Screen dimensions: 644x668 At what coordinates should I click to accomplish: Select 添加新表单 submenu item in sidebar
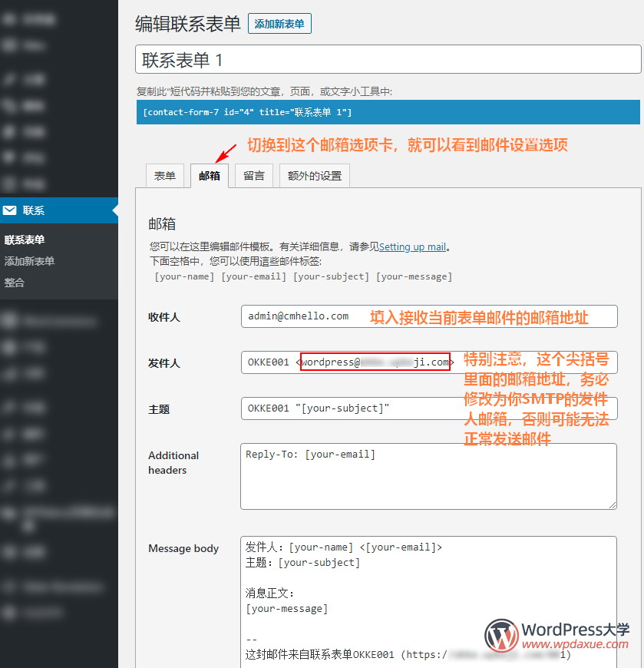tap(29, 261)
